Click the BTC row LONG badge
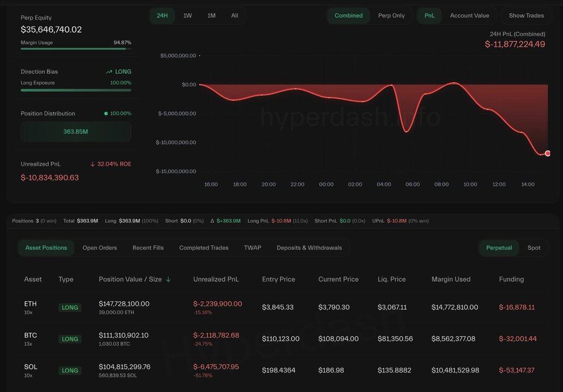563x392 pixels. (70, 339)
